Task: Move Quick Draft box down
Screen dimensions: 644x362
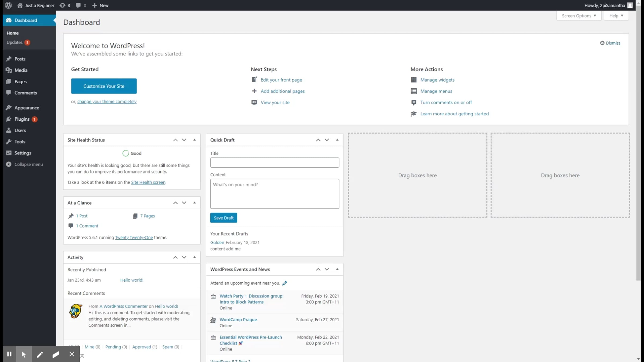Action: [327, 140]
